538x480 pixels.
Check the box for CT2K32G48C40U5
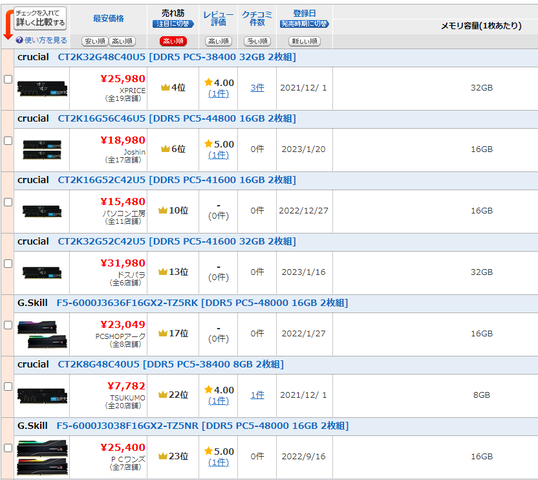(8, 79)
